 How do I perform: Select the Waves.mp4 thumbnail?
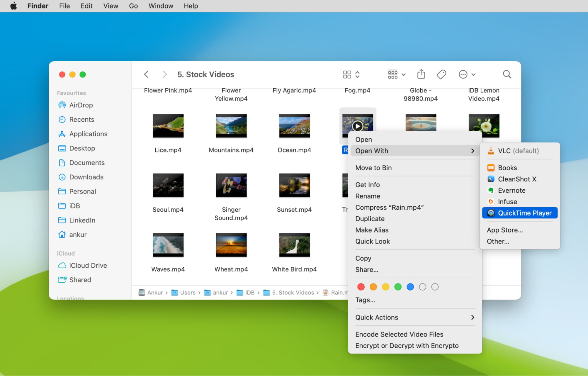[168, 245]
